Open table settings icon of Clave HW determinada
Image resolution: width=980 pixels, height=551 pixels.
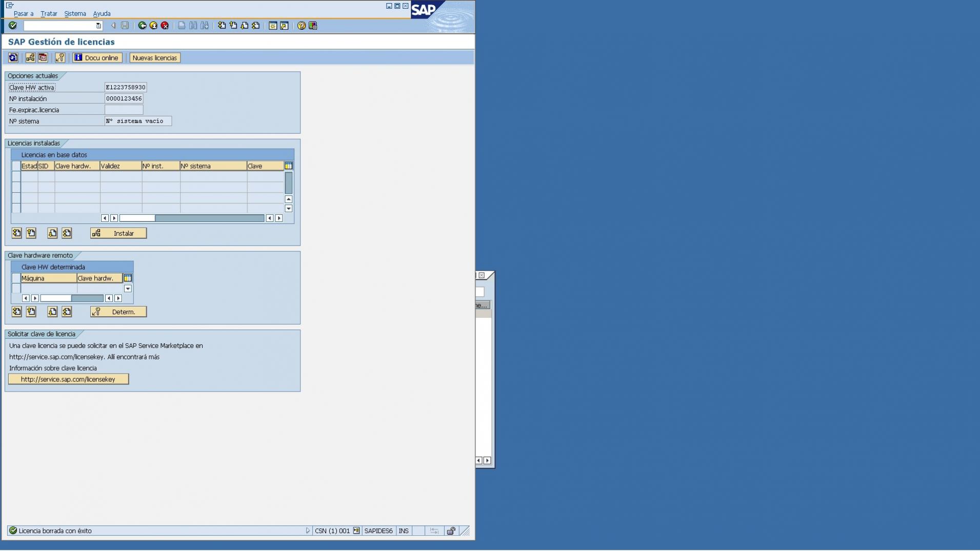point(128,278)
